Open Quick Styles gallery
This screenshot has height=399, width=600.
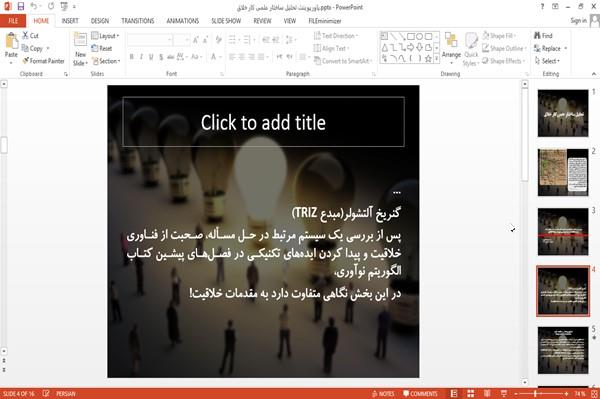[471, 49]
